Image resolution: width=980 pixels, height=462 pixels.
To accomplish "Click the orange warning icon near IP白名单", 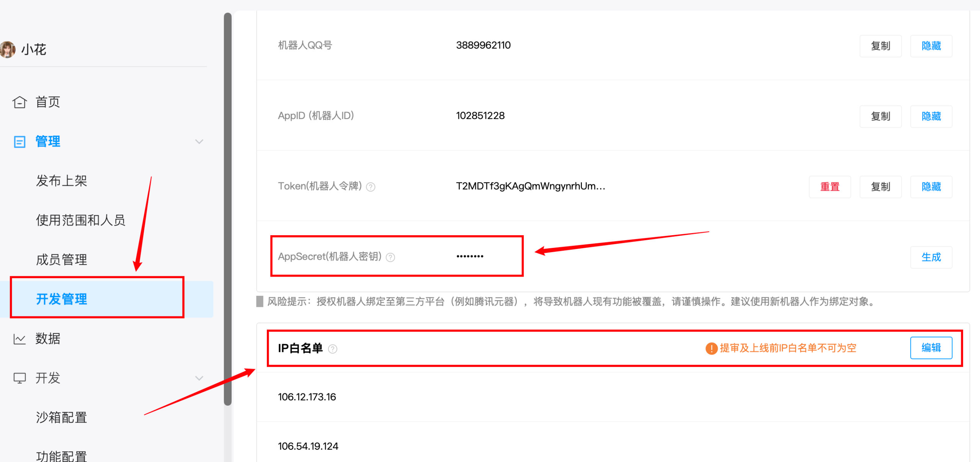I will pyautogui.click(x=710, y=348).
